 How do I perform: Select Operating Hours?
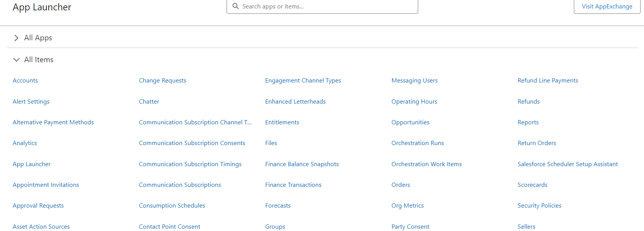pyautogui.click(x=414, y=102)
